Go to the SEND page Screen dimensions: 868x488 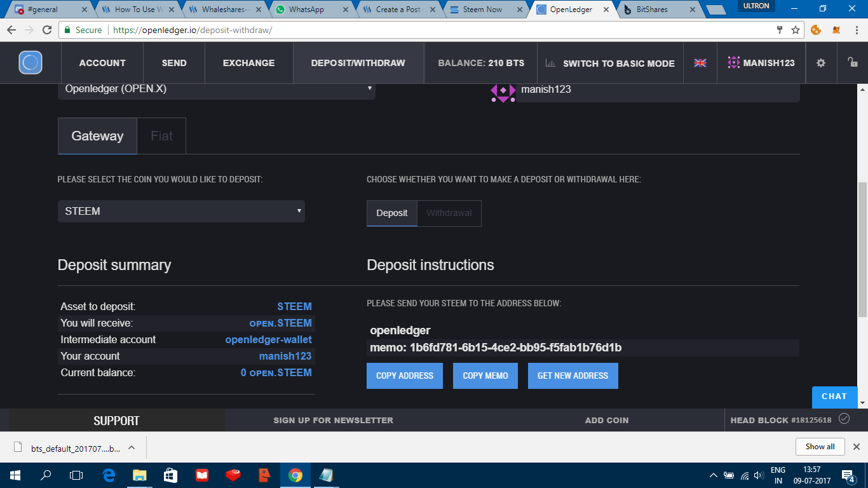(x=174, y=63)
